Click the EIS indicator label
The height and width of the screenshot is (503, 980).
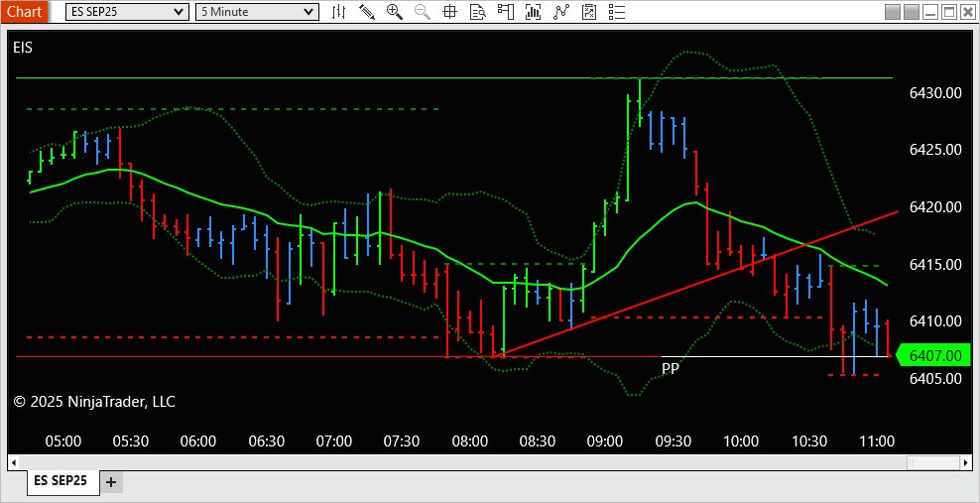[23, 48]
